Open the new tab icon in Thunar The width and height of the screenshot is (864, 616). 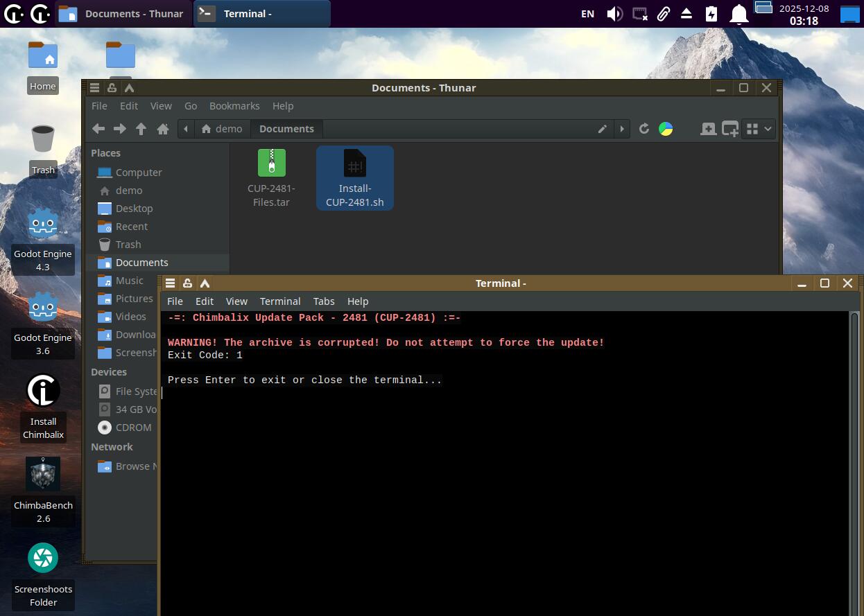coord(708,129)
